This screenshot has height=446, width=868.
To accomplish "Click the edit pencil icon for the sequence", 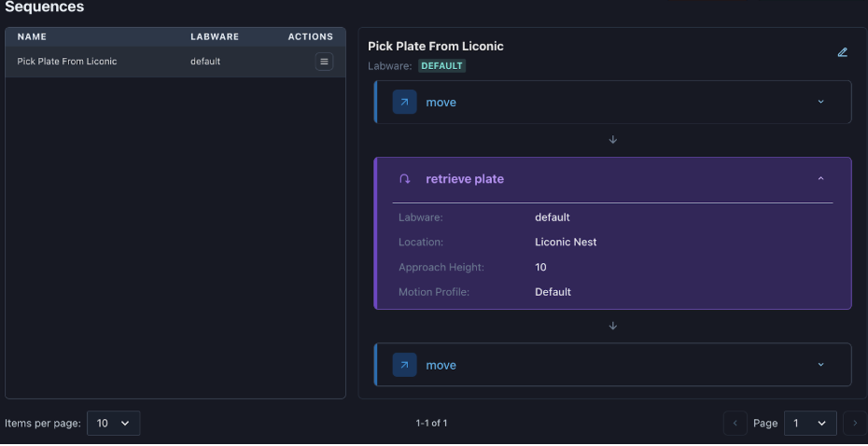I will pyautogui.click(x=843, y=52).
